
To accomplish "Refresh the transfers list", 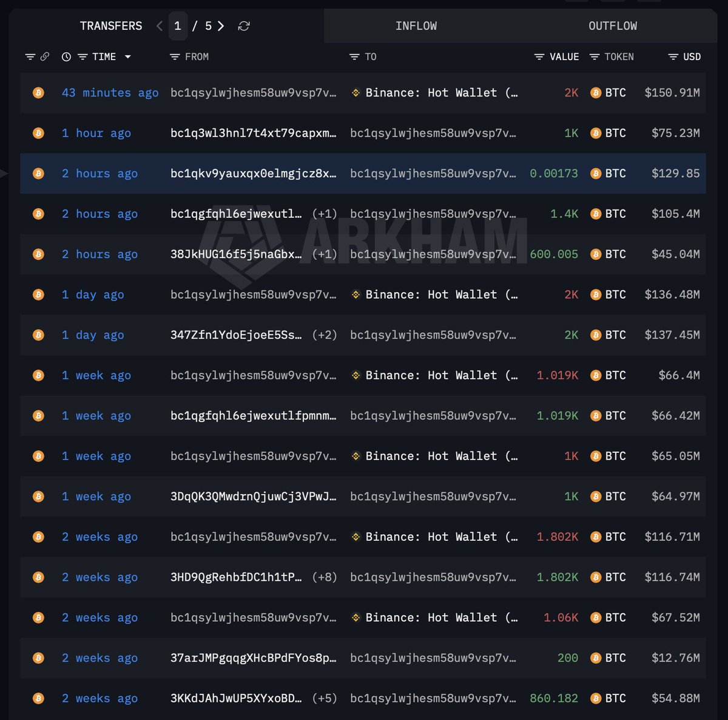I will click(x=244, y=26).
